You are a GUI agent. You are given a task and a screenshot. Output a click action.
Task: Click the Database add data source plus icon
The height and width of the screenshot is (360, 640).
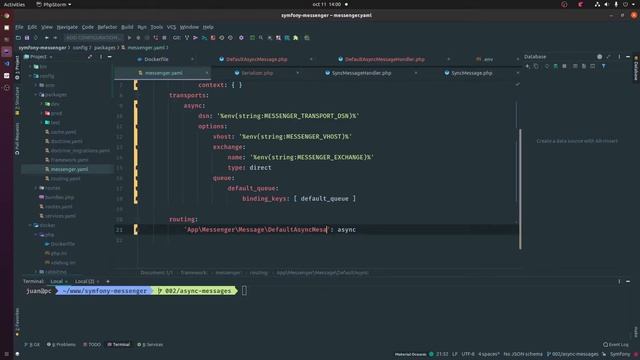527,66
